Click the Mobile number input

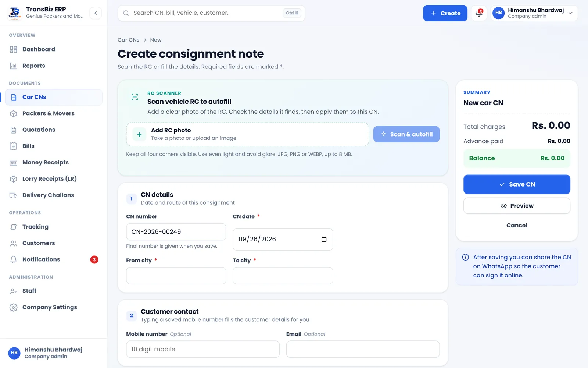tap(203, 349)
